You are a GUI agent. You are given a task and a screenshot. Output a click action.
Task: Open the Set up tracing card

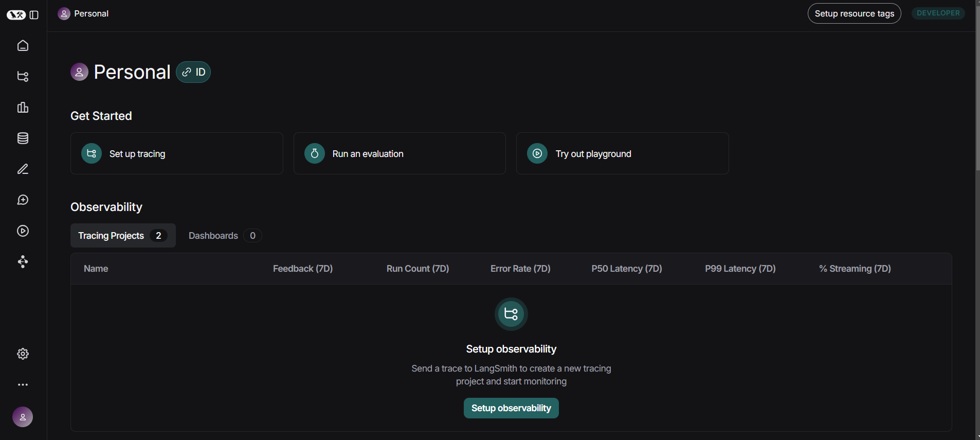pyautogui.click(x=177, y=153)
